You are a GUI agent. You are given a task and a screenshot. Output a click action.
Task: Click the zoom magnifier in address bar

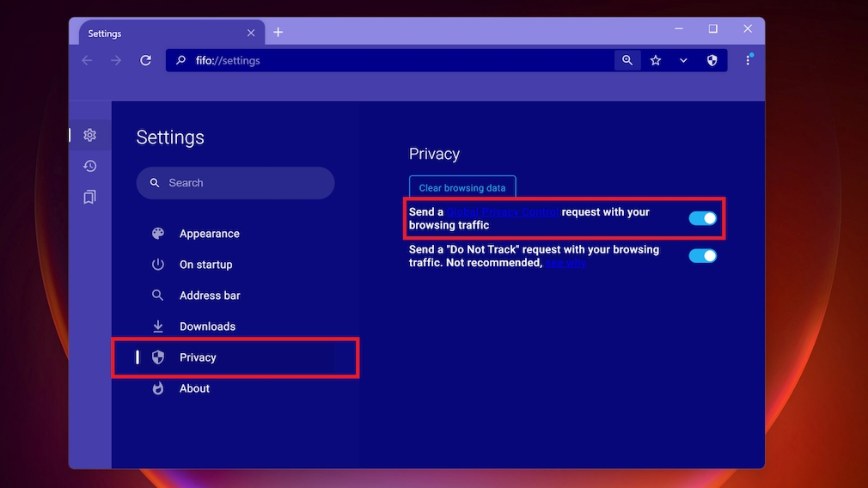[627, 60]
